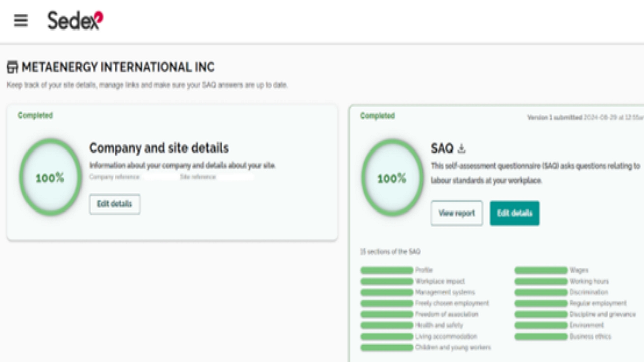Image resolution: width=644 pixels, height=362 pixels.
Task: Open the SAQ View report button
Action: coord(457,213)
